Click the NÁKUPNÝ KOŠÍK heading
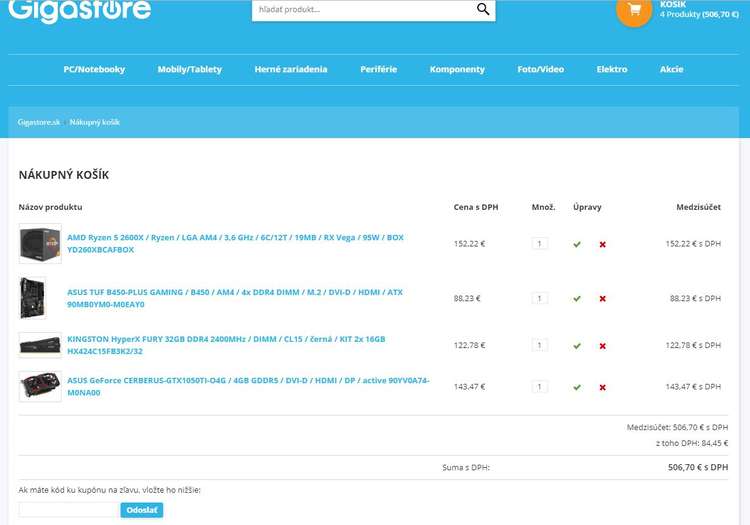 pos(64,175)
